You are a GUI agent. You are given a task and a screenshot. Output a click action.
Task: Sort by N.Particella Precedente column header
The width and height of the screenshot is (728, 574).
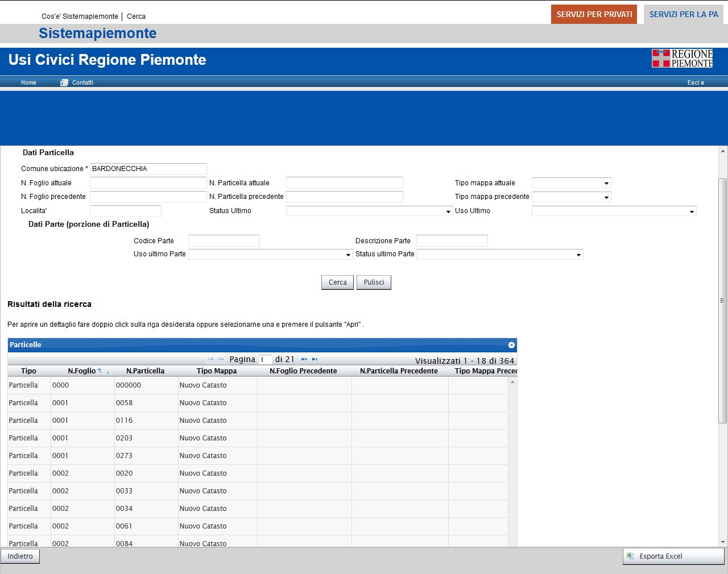pos(399,371)
